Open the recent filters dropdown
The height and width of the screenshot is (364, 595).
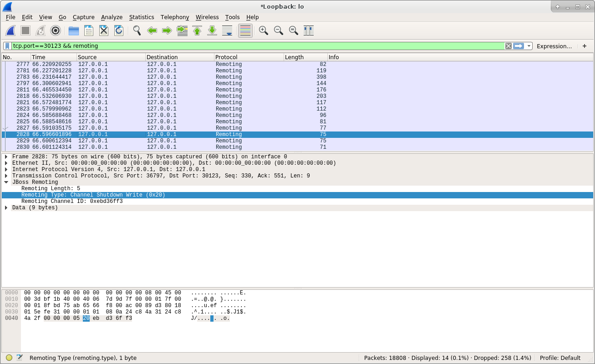pyautogui.click(x=529, y=46)
